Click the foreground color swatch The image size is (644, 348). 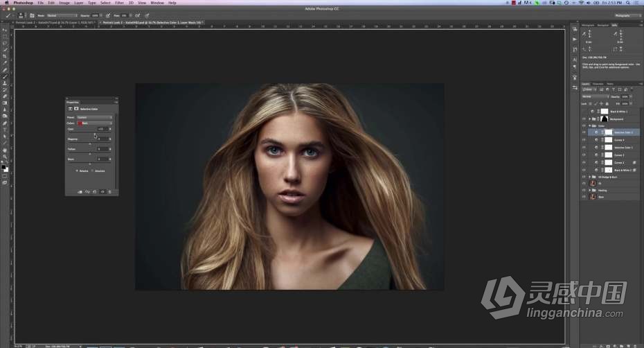(3, 166)
